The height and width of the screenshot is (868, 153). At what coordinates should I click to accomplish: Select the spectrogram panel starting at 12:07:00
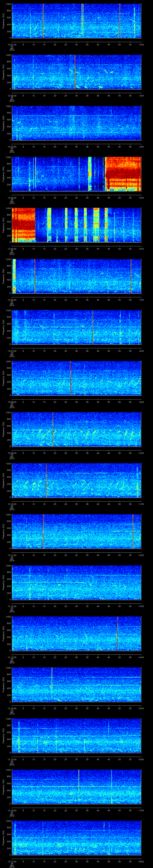click(x=77, y=327)
